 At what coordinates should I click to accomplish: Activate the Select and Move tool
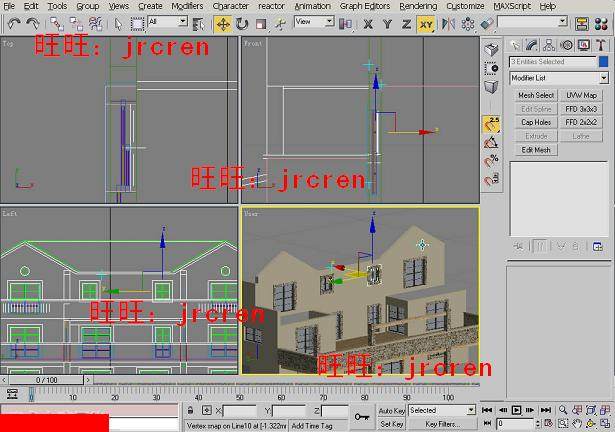pyautogui.click(x=223, y=24)
